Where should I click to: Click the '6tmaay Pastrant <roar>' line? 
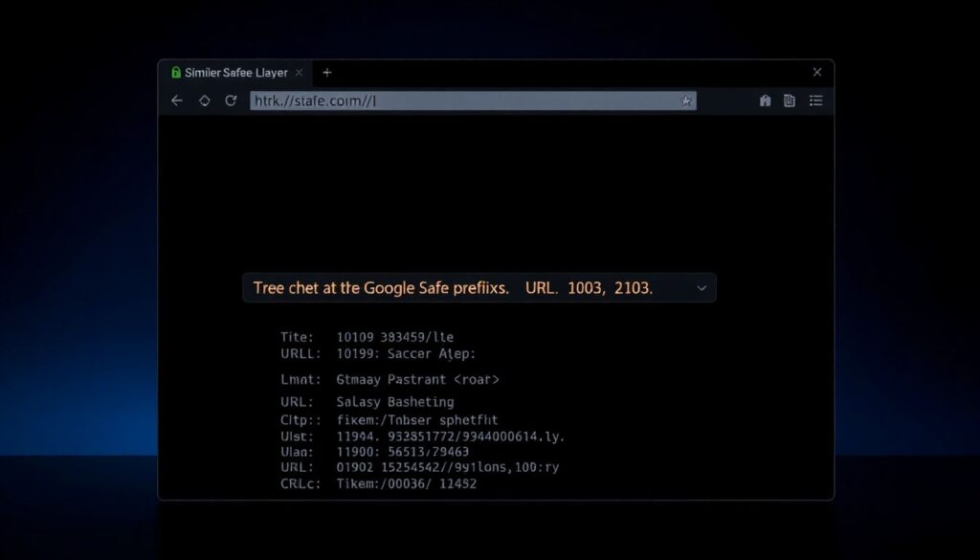click(418, 380)
